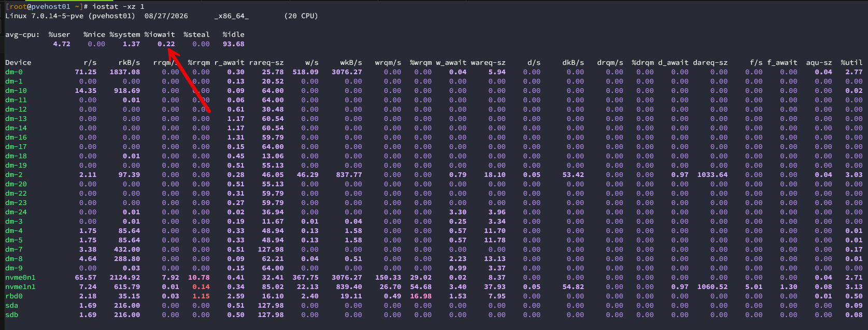
Task: Click device name dm-0
Action: [x=14, y=72]
